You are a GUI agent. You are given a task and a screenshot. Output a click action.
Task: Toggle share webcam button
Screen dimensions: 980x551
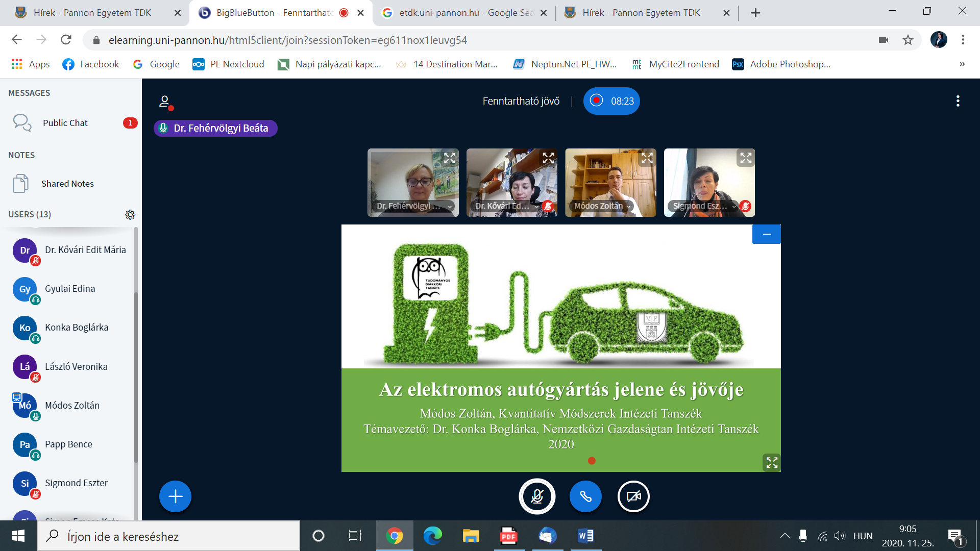tap(633, 496)
